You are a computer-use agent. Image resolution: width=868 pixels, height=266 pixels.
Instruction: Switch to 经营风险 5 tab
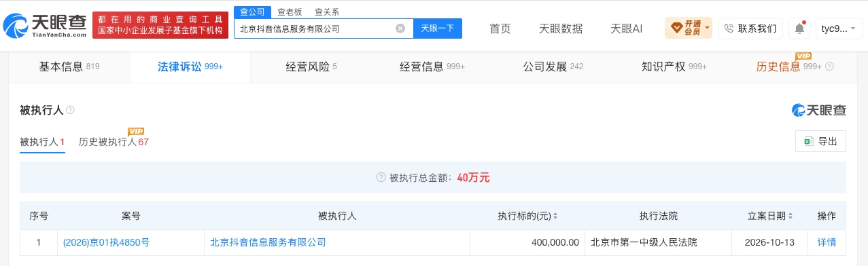tap(311, 66)
